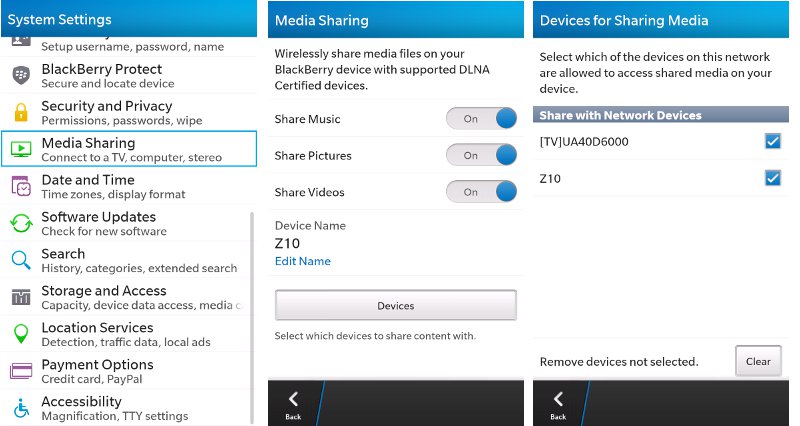Open Security and Privacy settings entry
The width and height of the screenshot is (800, 426).
pos(129,112)
